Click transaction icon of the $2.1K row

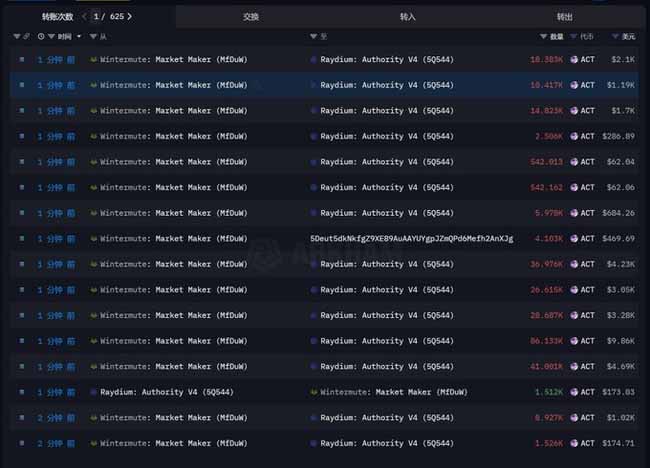[22, 59]
